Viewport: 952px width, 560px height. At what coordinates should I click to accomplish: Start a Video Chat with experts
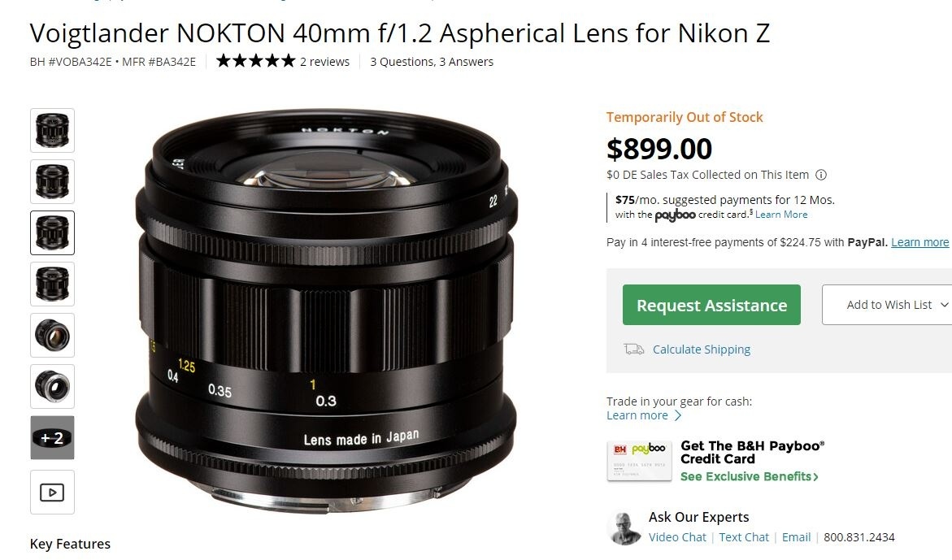[x=677, y=537]
